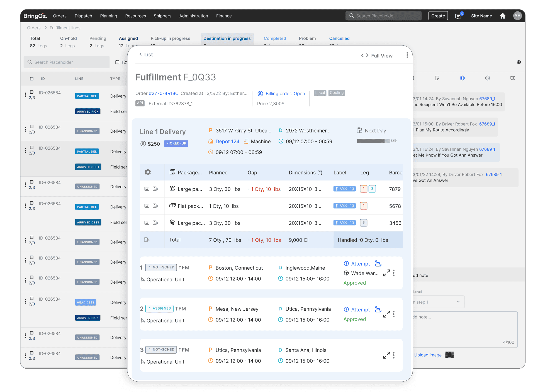Toggle select-all checkbox in table header
545x392 pixels.
[32, 79]
